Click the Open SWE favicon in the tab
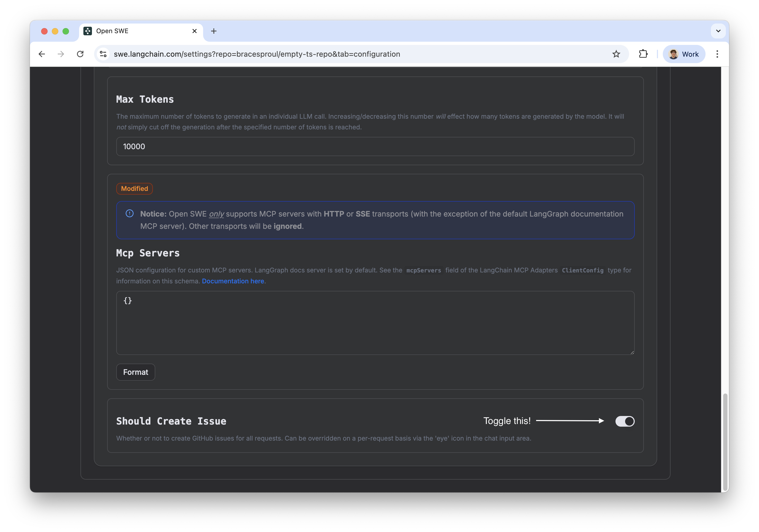This screenshot has height=532, width=759. [x=88, y=31]
